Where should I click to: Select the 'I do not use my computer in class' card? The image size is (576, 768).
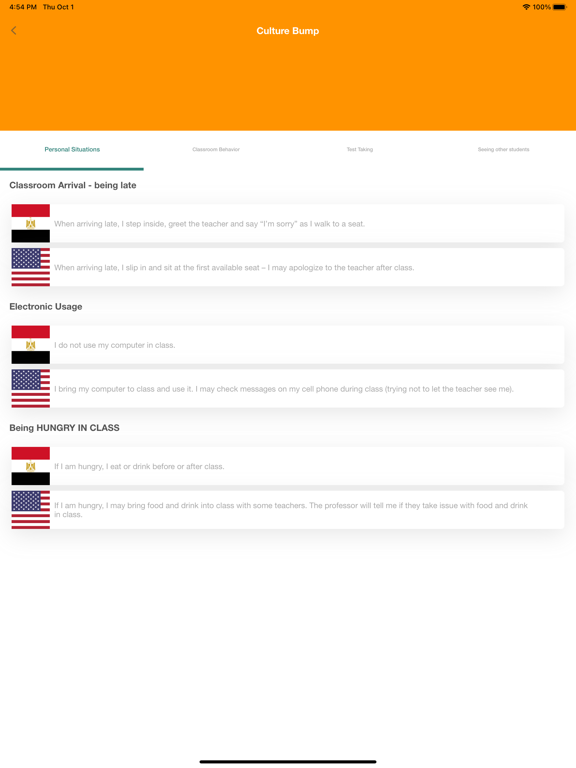point(288,345)
